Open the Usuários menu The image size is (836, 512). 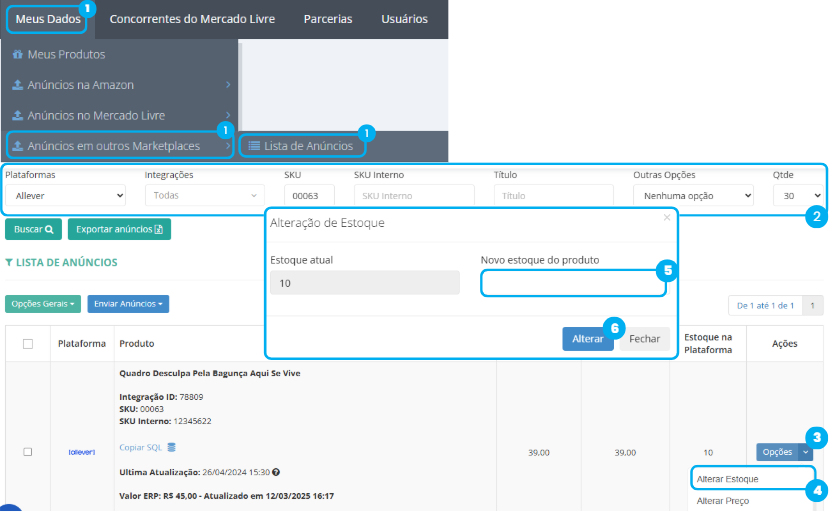(404, 19)
